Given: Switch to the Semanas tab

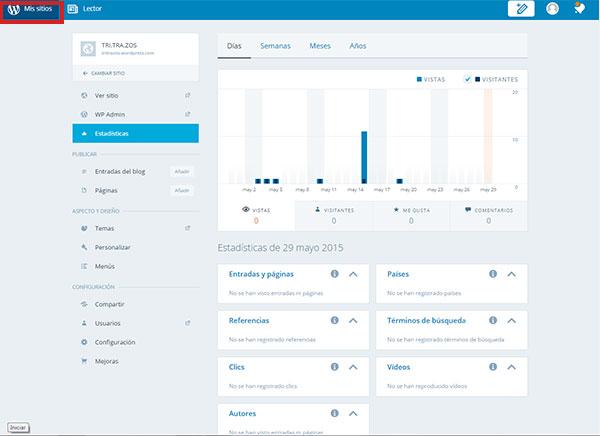Looking at the screenshot, I should click(275, 46).
